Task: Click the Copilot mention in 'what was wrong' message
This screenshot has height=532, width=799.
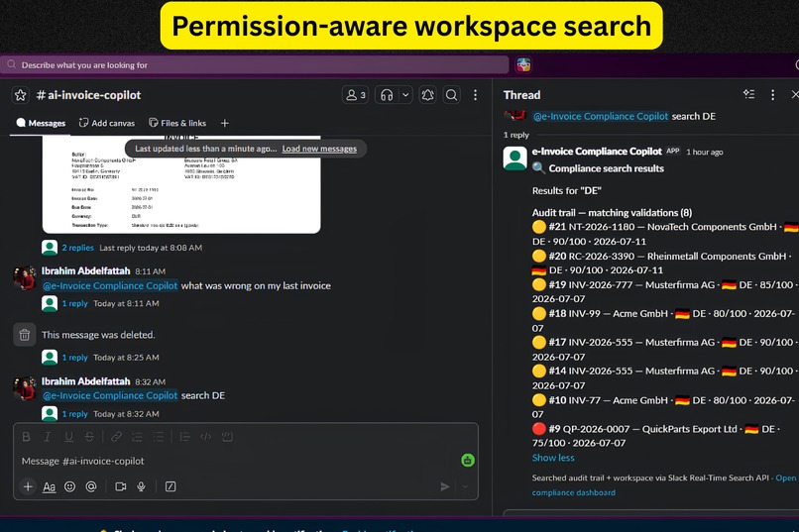Action: (110, 286)
